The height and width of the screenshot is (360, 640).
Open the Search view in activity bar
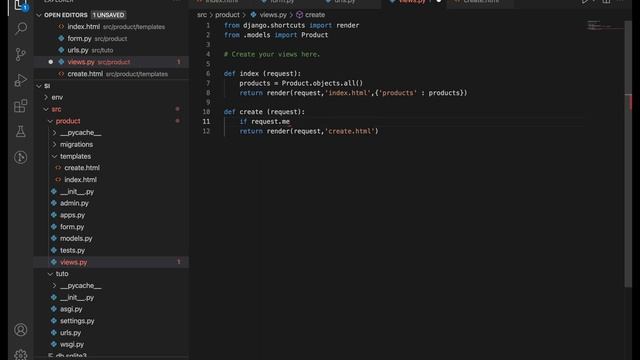pos(21,28)
